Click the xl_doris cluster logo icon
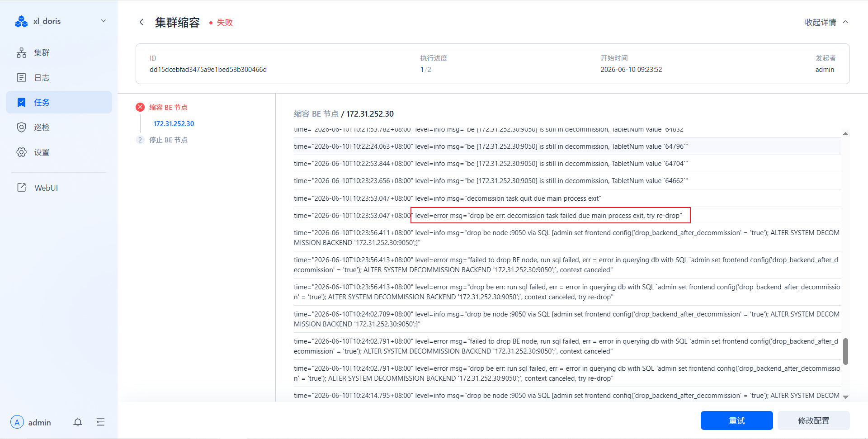 tap(21, 21)
